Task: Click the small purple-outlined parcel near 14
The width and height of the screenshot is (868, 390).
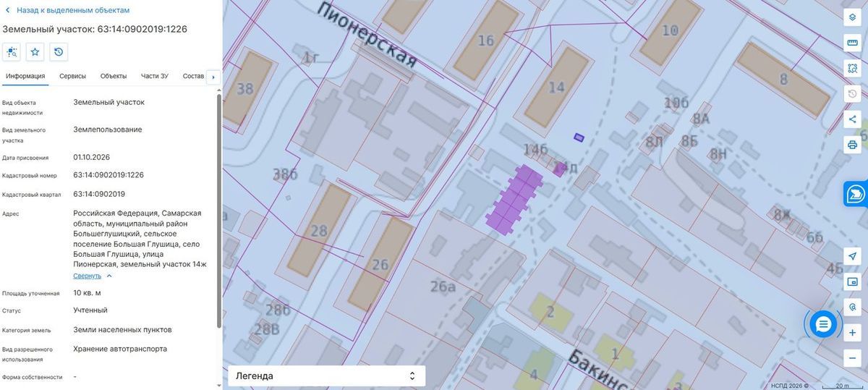Action: point(579,137)
